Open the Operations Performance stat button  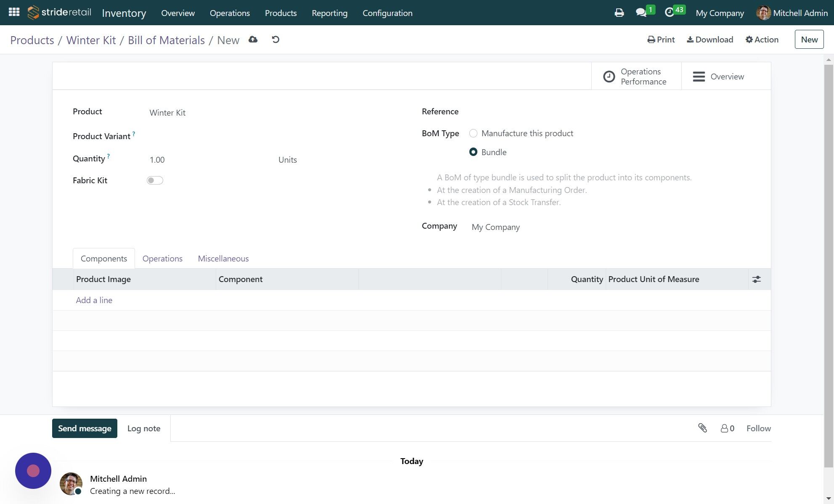636,77
